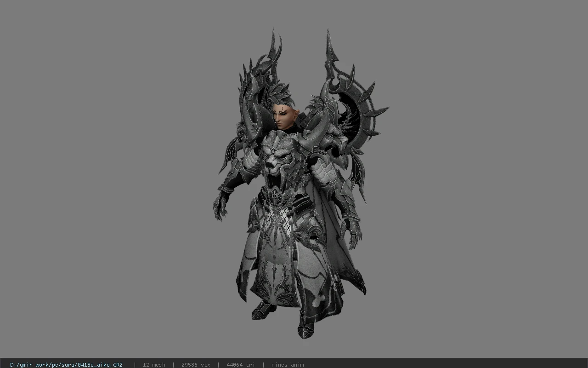Click the armored character model in viewport

point(300,184)
